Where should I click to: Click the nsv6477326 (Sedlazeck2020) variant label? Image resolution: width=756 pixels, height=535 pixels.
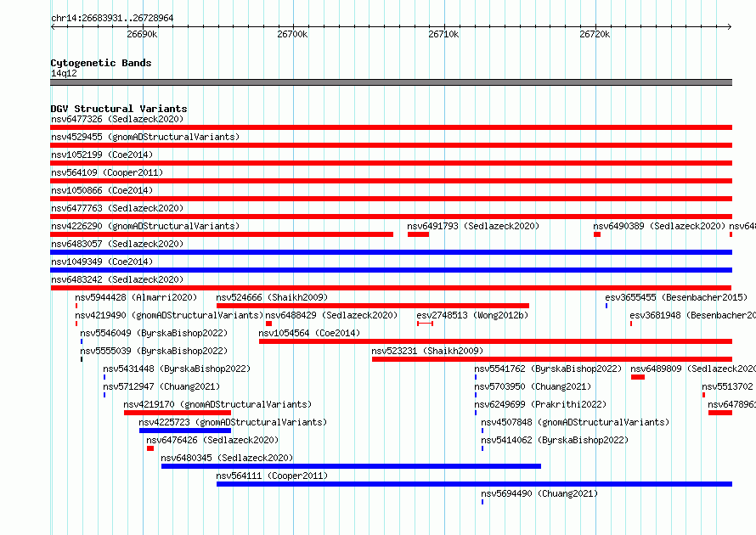tap(117, 119)
